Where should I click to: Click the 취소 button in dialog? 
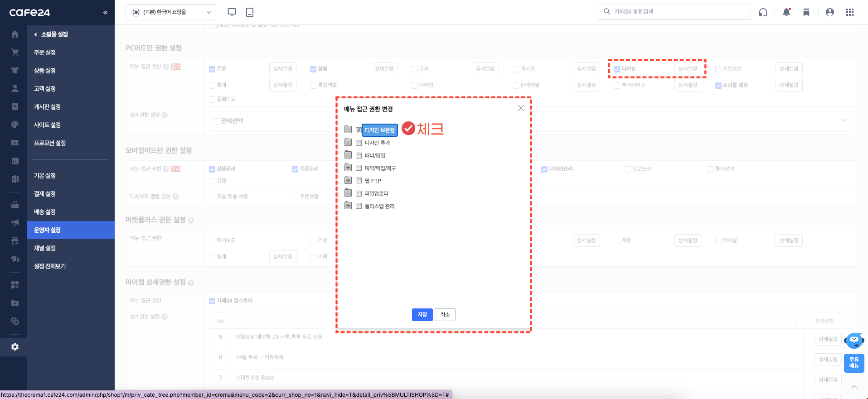tap(445, 315)
